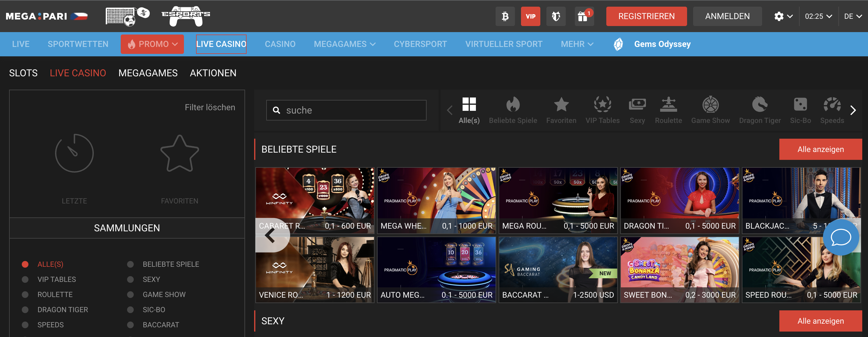Screen dimensions: 868x337
Task: Open the gift bonus icon with notification
Action: (x=583, y=16)
